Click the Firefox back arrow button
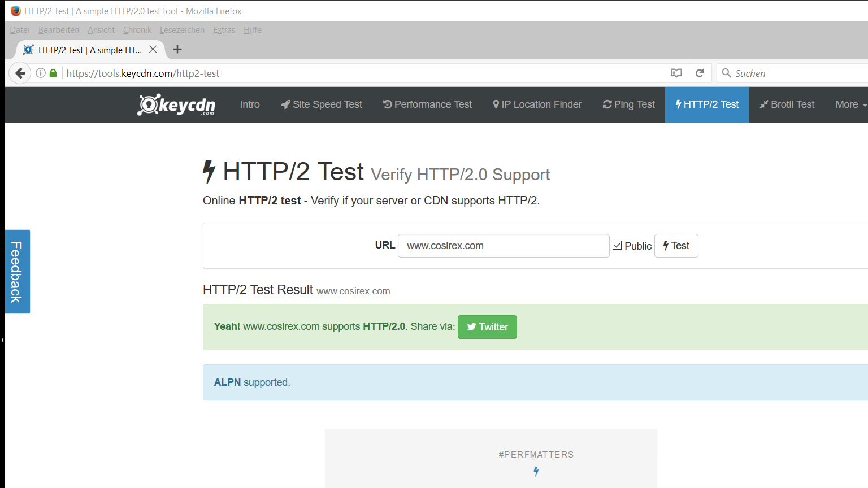The height and width of the screenshot is (488, 868). 20,73
